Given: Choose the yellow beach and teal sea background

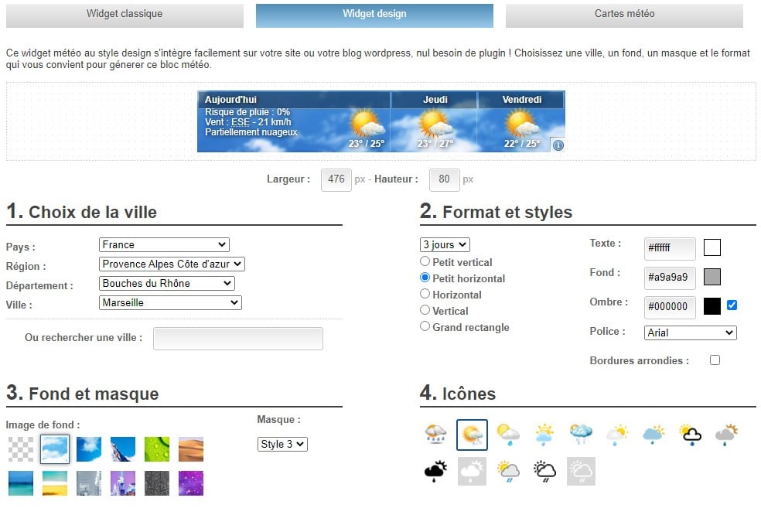Looking at the screenshot, I should [x=55, y=483].
